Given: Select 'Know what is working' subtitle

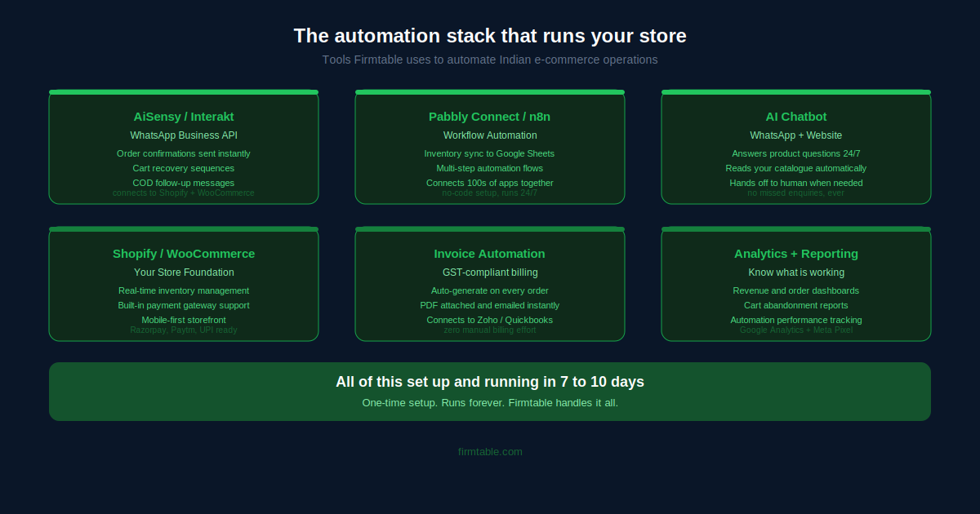Looking at the screenshot, I should click(796, 273).
